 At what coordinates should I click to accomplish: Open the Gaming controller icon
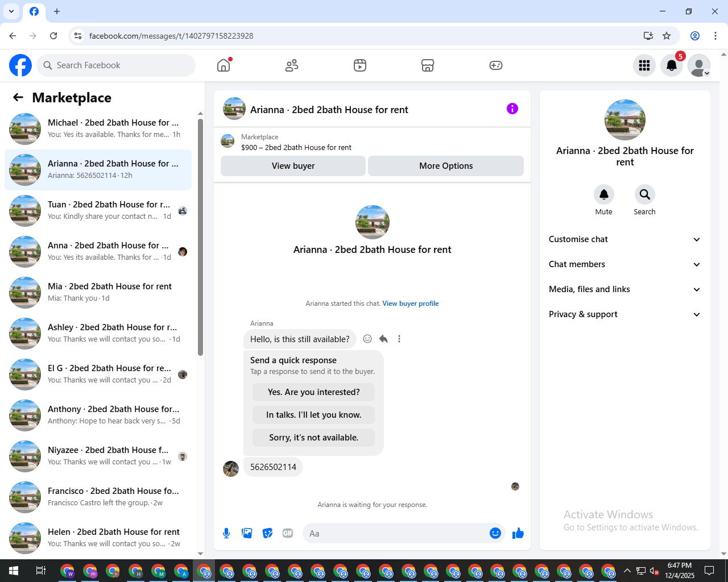[496, 65]
